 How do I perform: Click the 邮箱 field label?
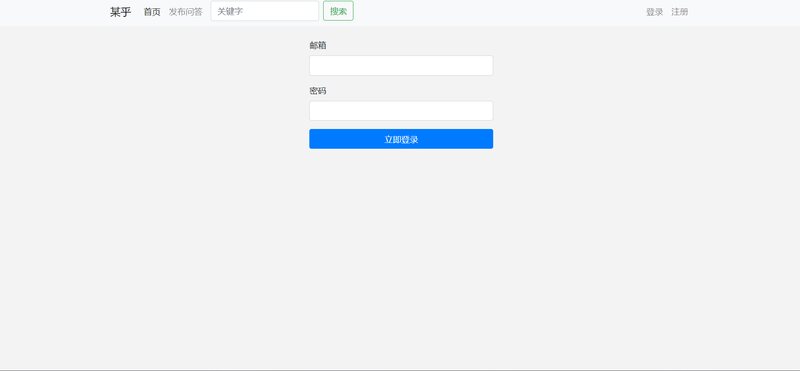pos(318,45)
